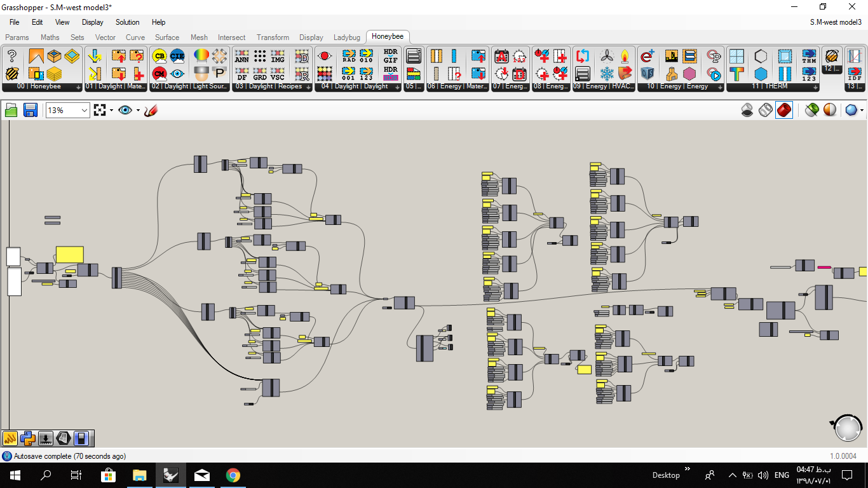Select the CB climate-based sky component
Image resolution: width=868 pixels, height=488 pixels.
pos(159,57)
